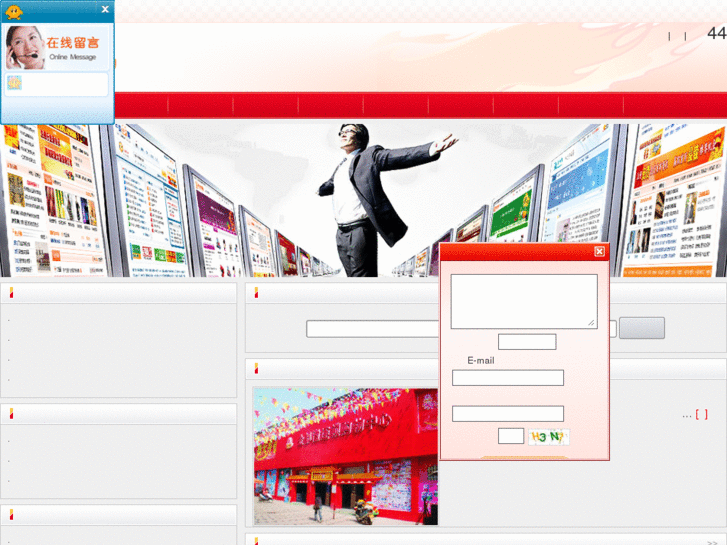
Task: Close the red popup message form
Action: click(x=599, y=251)
